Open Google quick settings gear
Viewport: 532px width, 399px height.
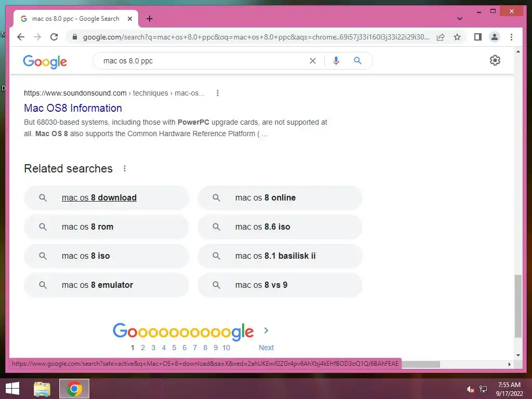coord(495,60)
